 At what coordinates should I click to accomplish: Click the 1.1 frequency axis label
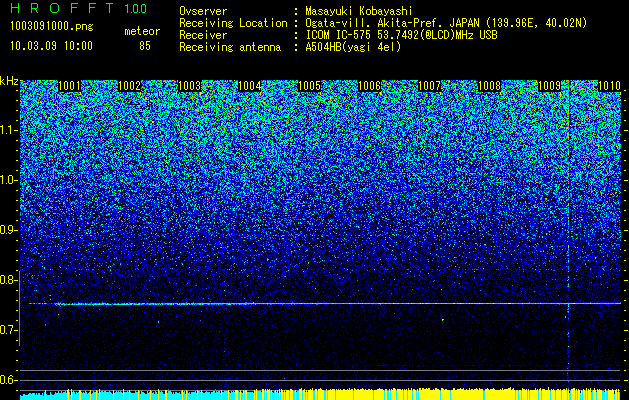pos(8,130)
